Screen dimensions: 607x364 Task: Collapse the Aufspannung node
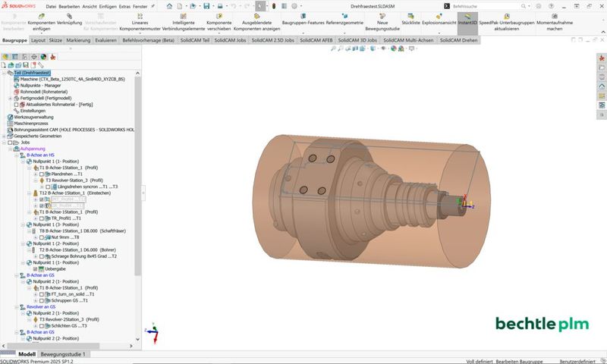click(x=10, y=149)
